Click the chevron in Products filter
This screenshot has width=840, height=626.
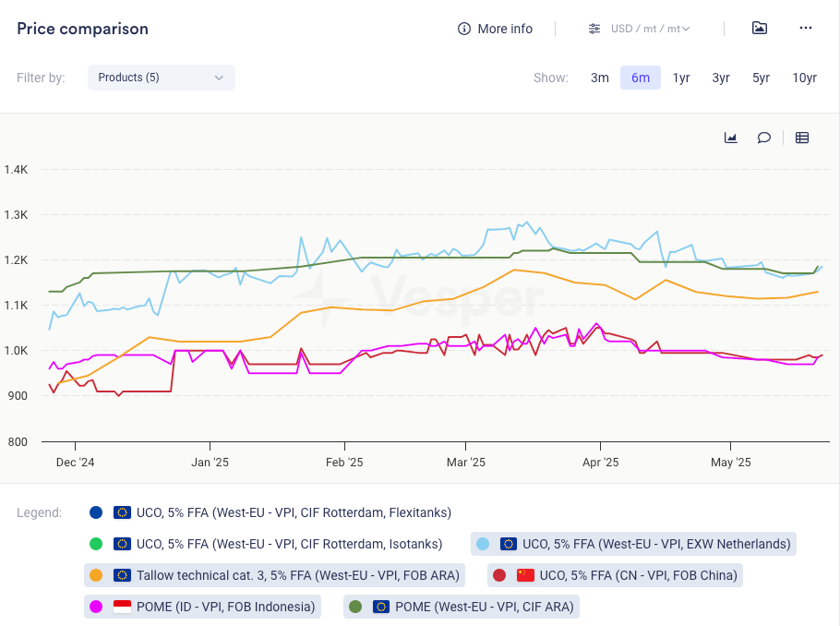(x=219, y=78)
